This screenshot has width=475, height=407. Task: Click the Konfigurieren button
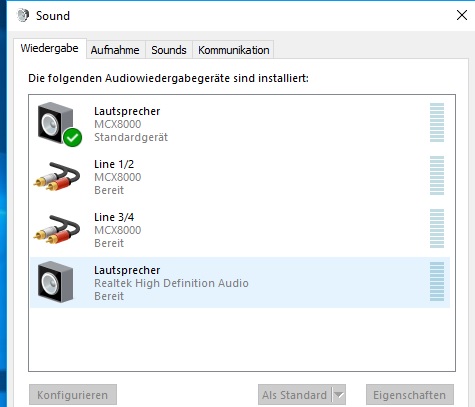pyautogui.click(x=73, y=395)
